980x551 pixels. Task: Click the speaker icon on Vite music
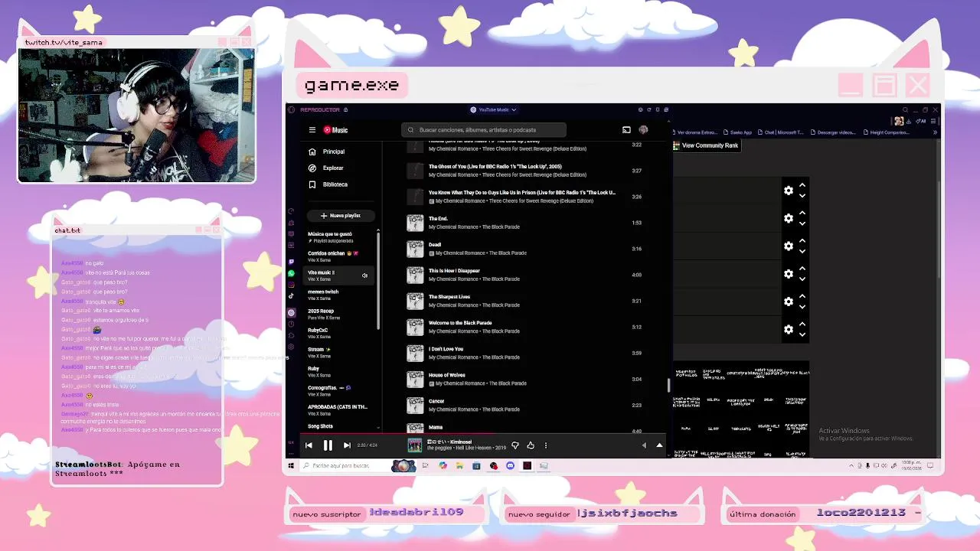coord(364,275)
